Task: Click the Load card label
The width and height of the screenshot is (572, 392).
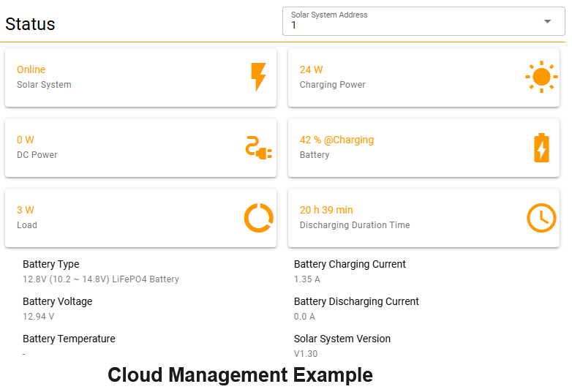Action: tap(26, 225)
